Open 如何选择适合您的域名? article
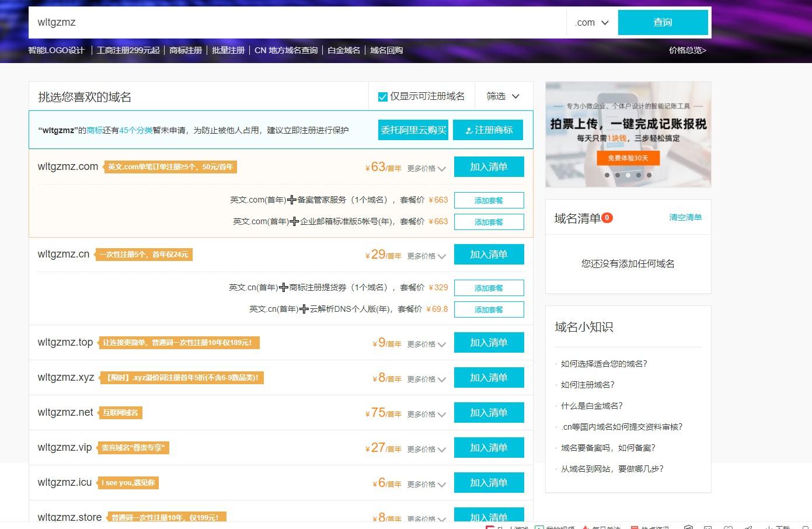This screenshot has width=812, height=529. (x=604, y=364)
